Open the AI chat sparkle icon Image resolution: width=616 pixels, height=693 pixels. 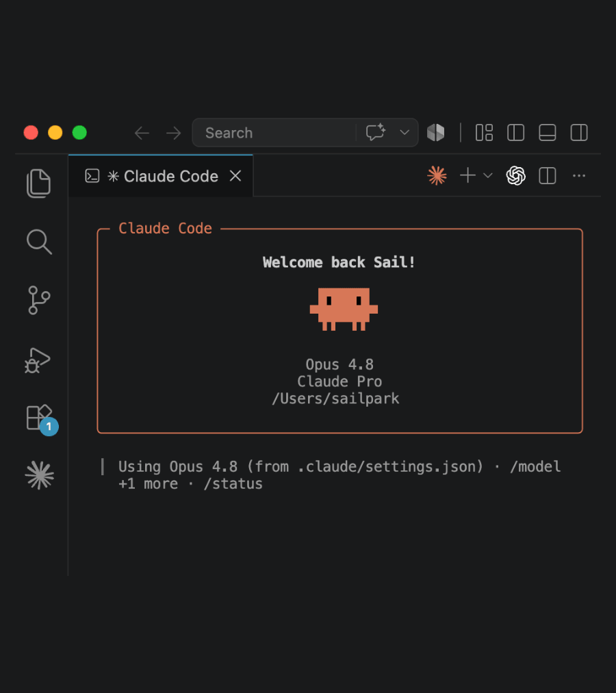pyautogui.click(x=376, y=133)
